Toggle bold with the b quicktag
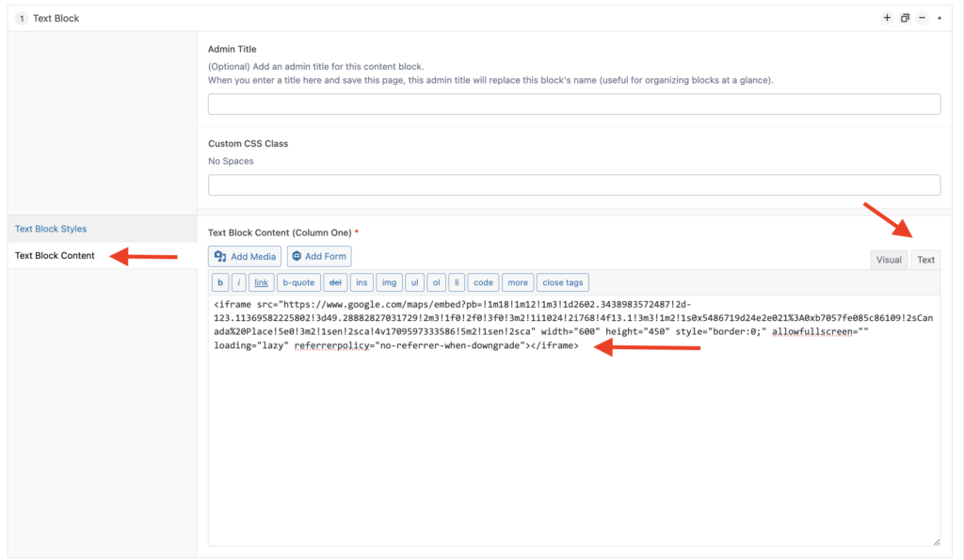964x560 pixels. point(219,282)
